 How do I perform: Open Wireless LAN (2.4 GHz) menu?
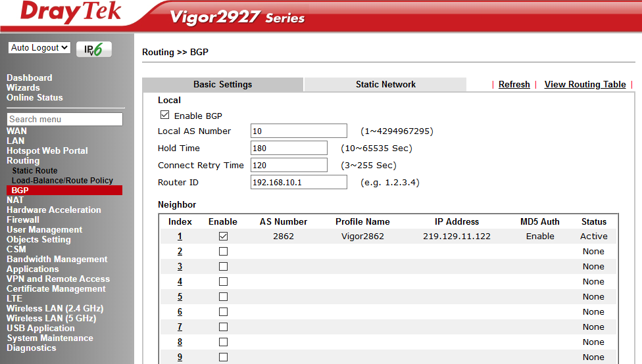click(x=55, y=308)
